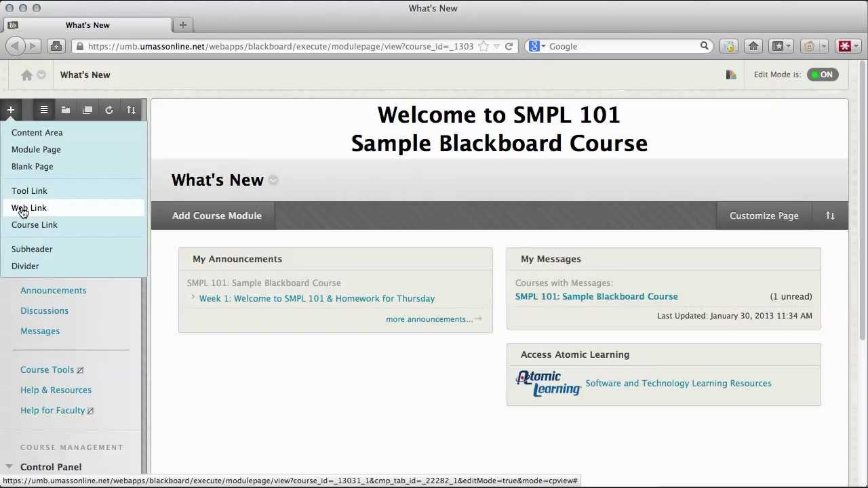Open the Messages course menu link

40,331
